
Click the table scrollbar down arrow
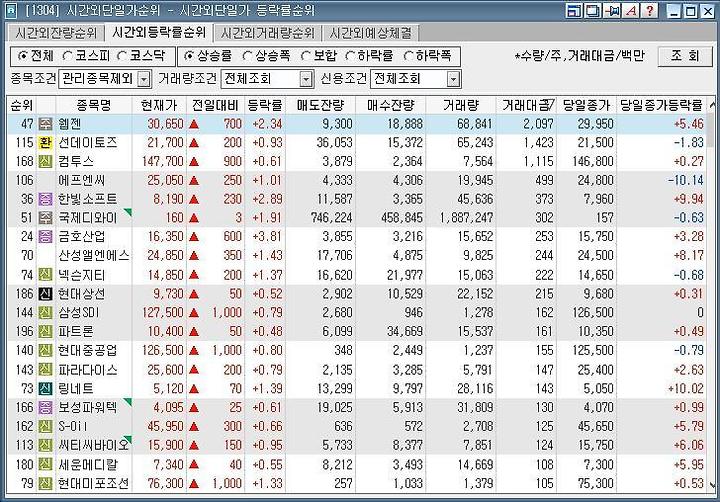click(x=712, y=485)
